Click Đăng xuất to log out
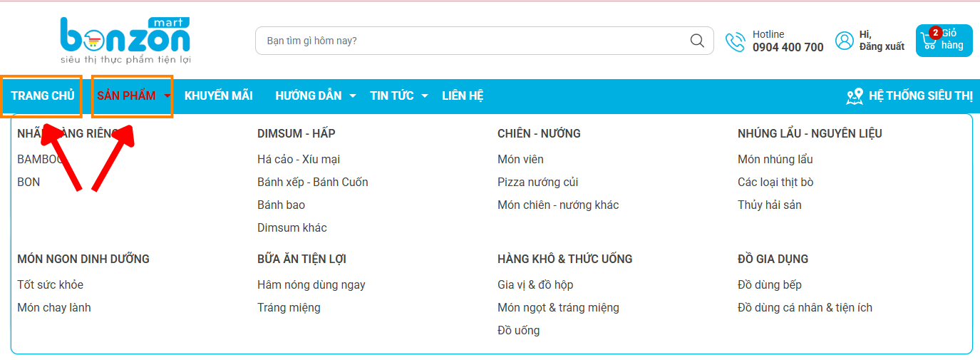This screenshot has width=980, height=360. pyautogui.click(x=882, y=46)
